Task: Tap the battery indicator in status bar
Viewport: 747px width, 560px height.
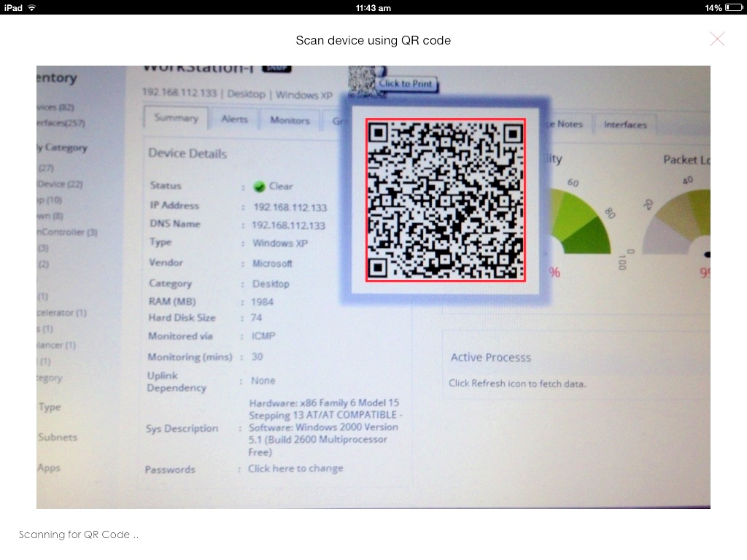Action: pos(733,7)
